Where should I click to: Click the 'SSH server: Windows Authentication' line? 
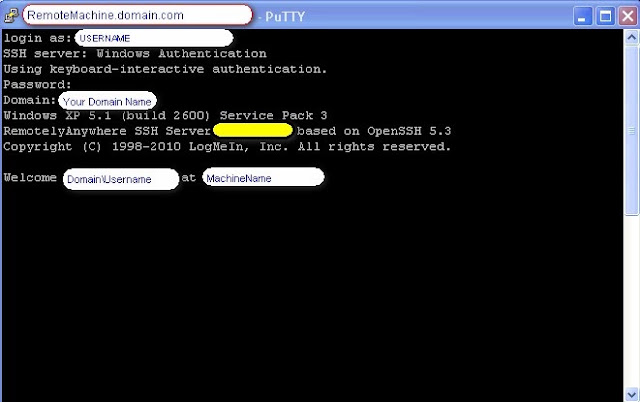135,54
